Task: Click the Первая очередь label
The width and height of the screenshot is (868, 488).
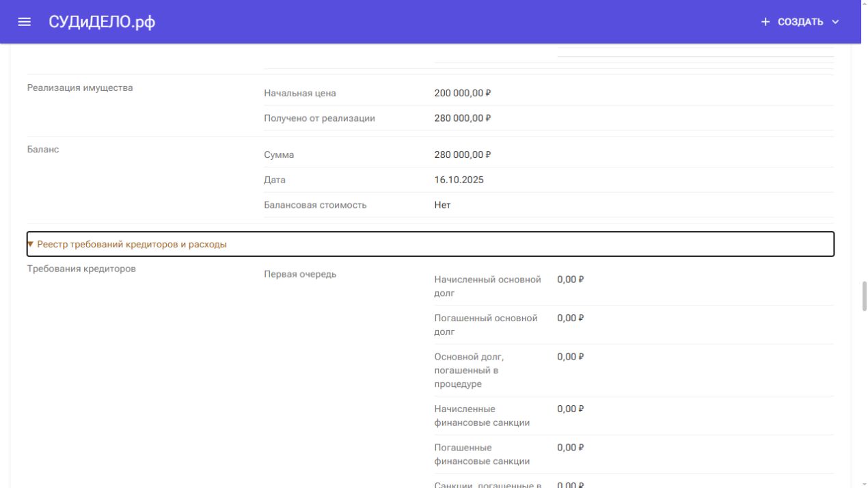Action: click(300, 275)
